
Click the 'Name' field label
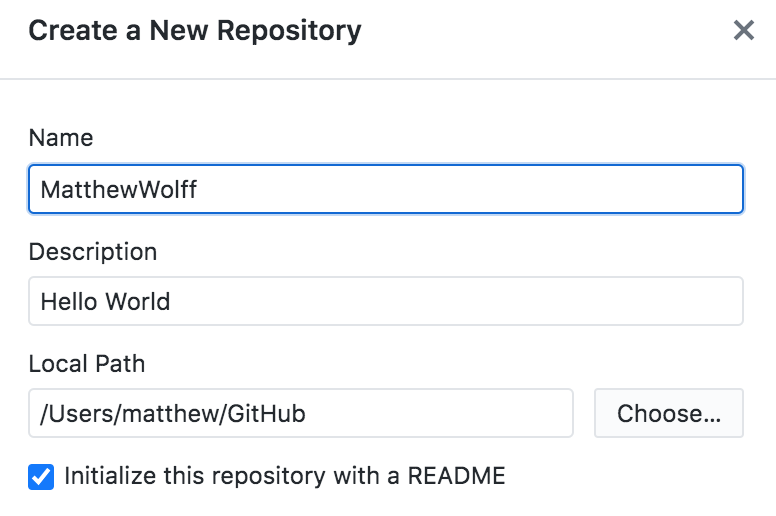[61, 139]
